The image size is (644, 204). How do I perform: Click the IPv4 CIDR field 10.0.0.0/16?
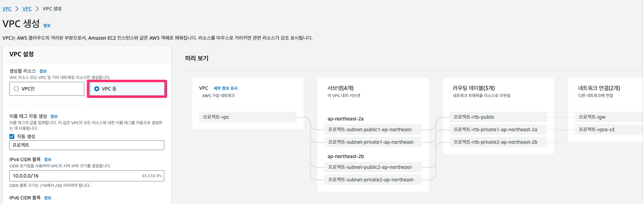click(87, 176)
